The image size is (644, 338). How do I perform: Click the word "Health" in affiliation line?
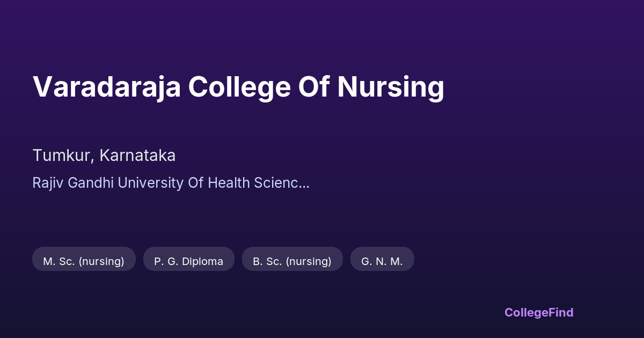229,183
